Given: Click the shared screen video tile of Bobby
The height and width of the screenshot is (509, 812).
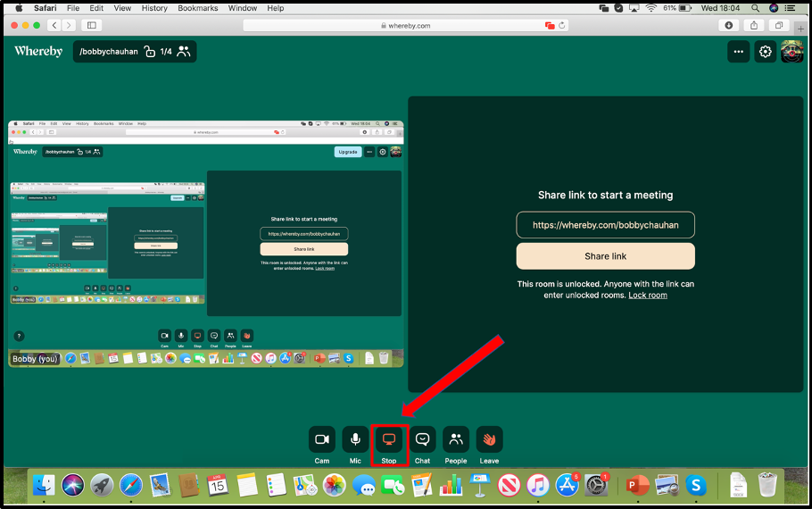Looking at the screenshot, I should pyautogui.click(x=205, y=244).
